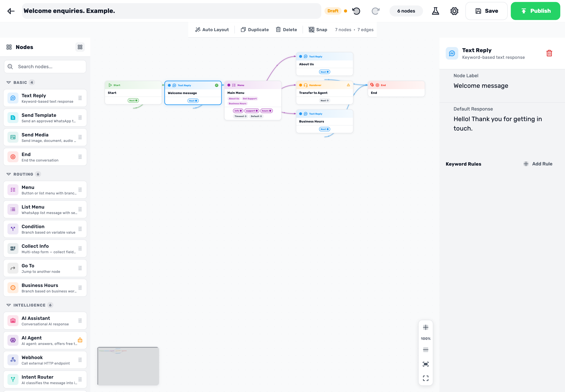The height and width of the screenshot is (392, 565).
Task: Publish the flow
Action: click(536, 11)
